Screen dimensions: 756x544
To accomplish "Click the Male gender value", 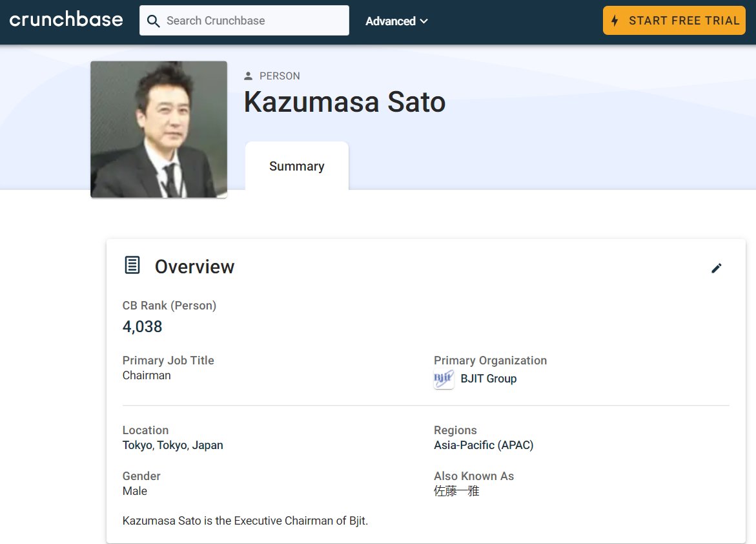I will pos(135,491).
